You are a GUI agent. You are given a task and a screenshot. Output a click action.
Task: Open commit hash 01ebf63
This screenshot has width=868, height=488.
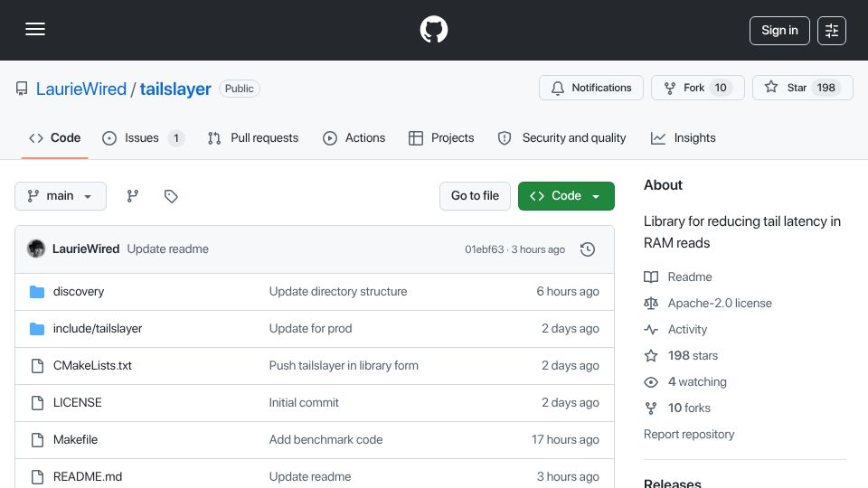click(485, 249)
